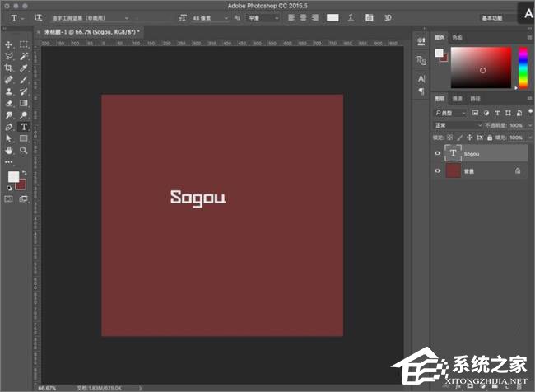This screenshot has width=535, height=392.
Task: Toggle lock transparent pixels
Action: point(449,138)
